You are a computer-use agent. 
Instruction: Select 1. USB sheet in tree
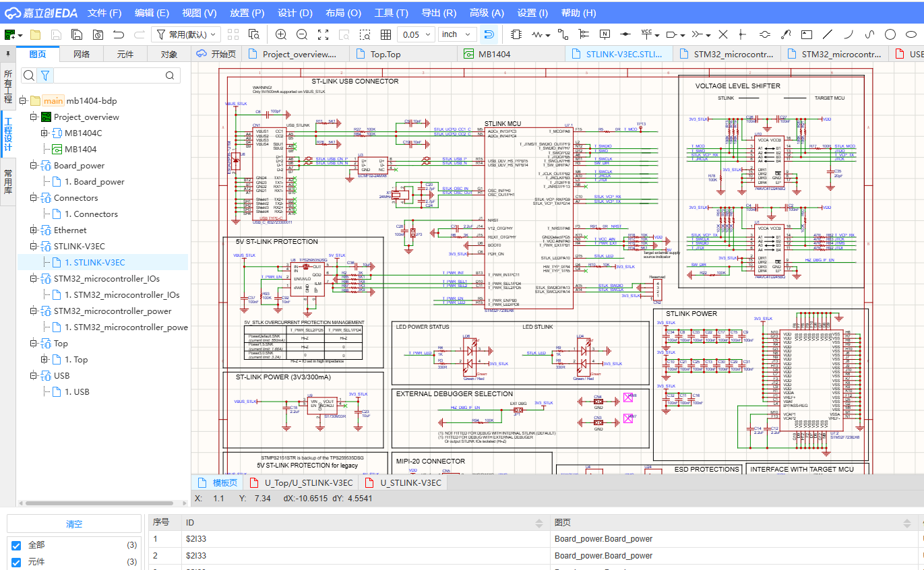[x=77, y=392]
